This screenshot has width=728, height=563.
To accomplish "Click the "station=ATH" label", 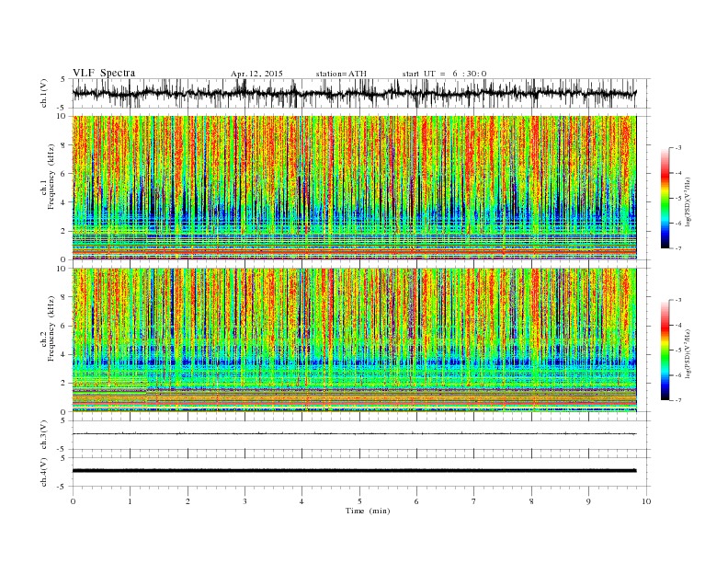I will (341, 74).
